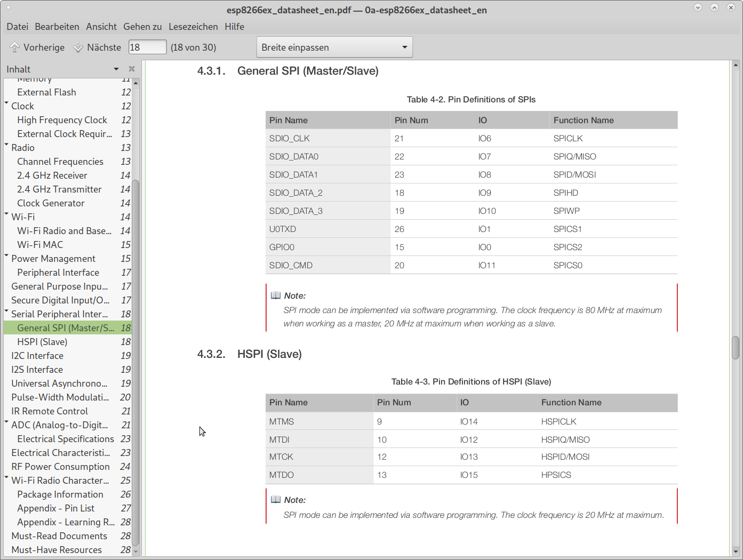The height and width of the screenshot is (560, 743).
Task: Select 2.4 GHz Receiver outline entry
Action: point(67,175)
